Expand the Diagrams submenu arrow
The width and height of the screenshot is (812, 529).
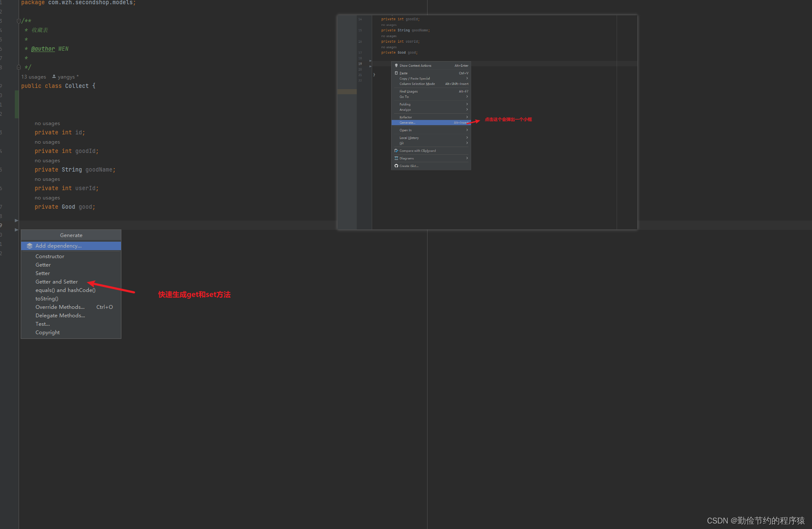coord(467,158)
